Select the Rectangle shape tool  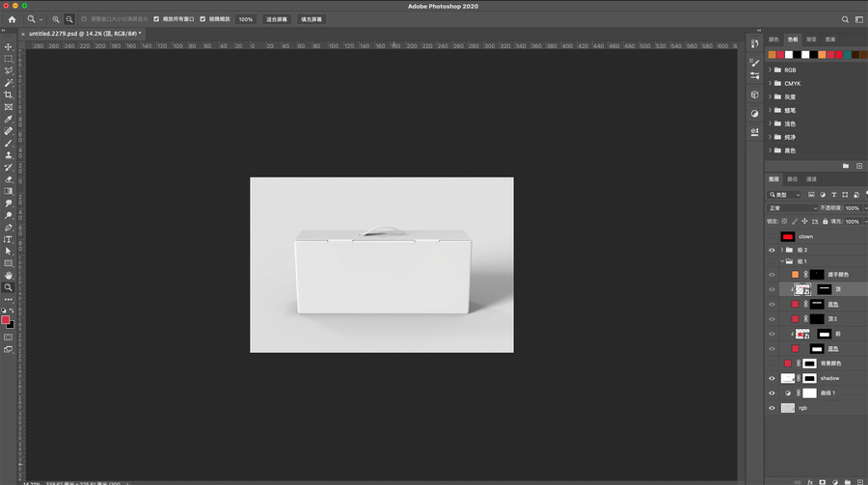(9, 263)
